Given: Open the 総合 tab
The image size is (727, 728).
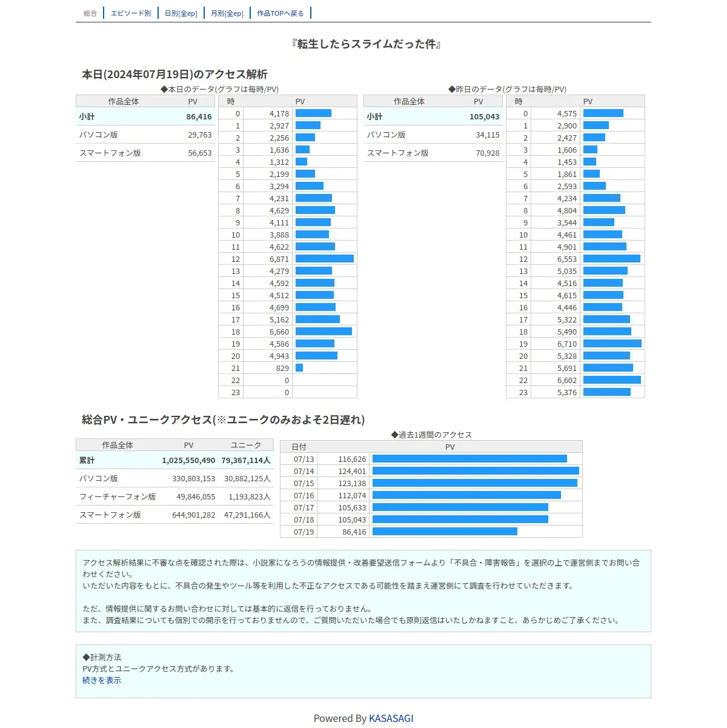Looking at the screenshot, I should [x=90, y=13].
